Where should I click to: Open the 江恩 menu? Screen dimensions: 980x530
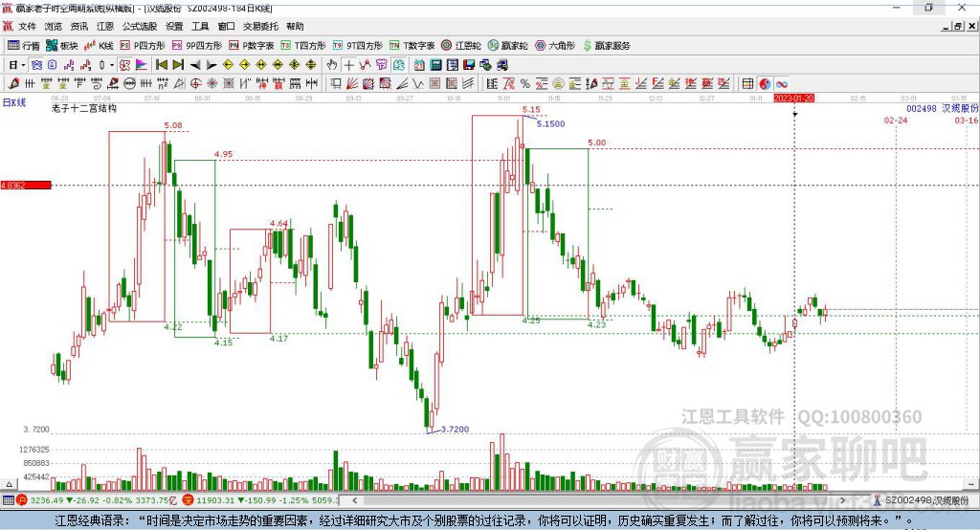click(x=104, y=26)
